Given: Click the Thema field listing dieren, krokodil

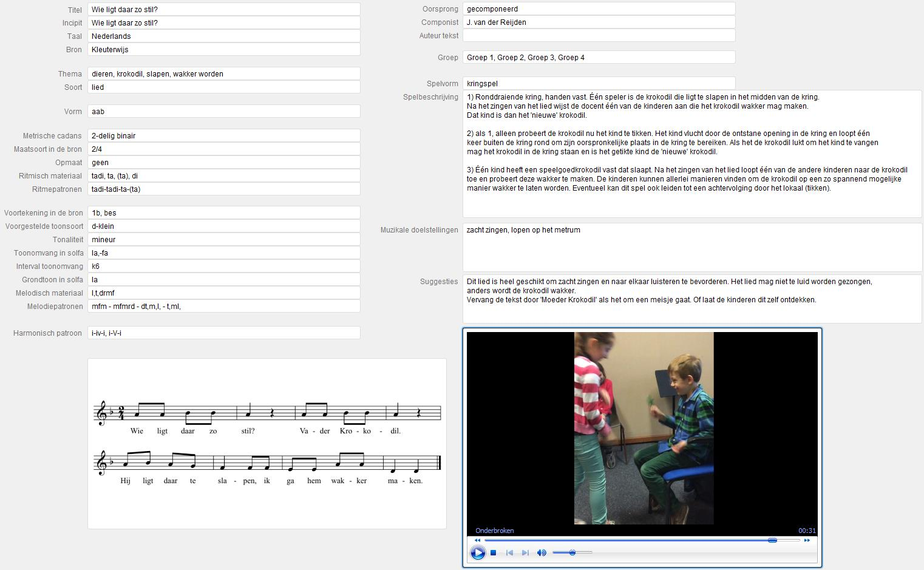Looking at the screenshot, I should pos(223,74).
